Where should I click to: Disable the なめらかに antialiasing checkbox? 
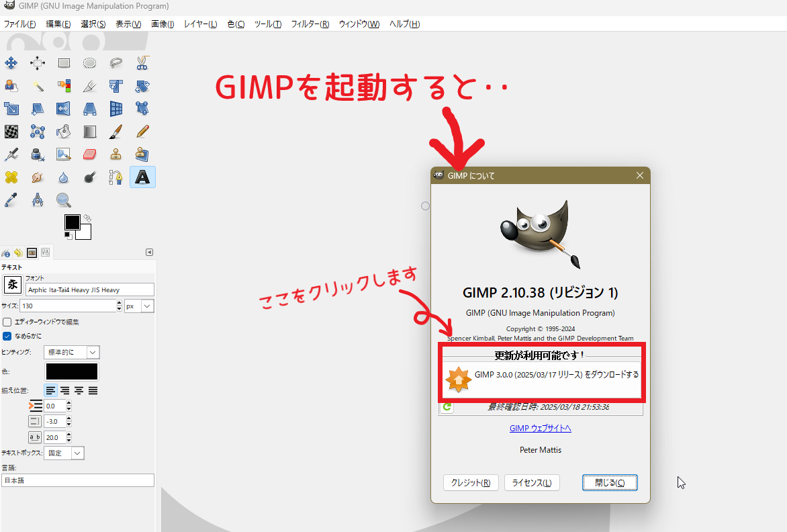pos(6,336)
